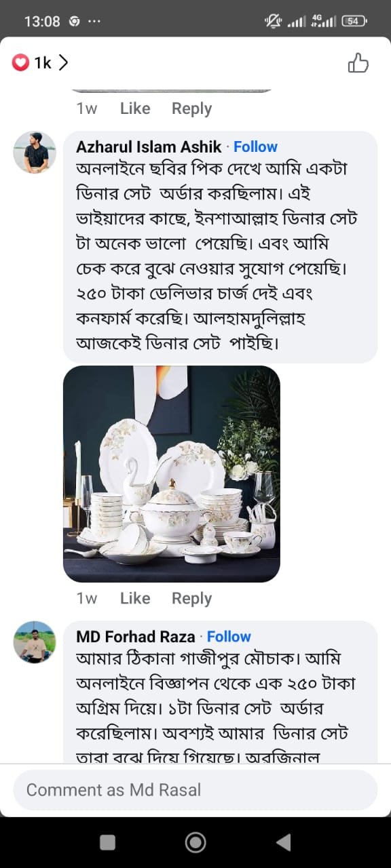Tap the home button in the navigation bar
Screen dimensions: 391x868
195,842
